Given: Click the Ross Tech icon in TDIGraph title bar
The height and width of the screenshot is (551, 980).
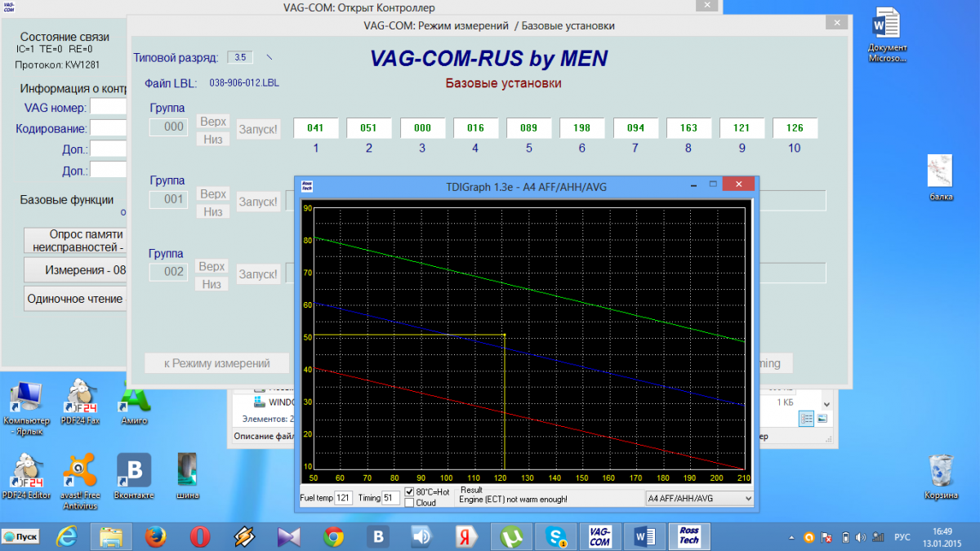Looking at the screenshot, I should [x=306, y=185].
